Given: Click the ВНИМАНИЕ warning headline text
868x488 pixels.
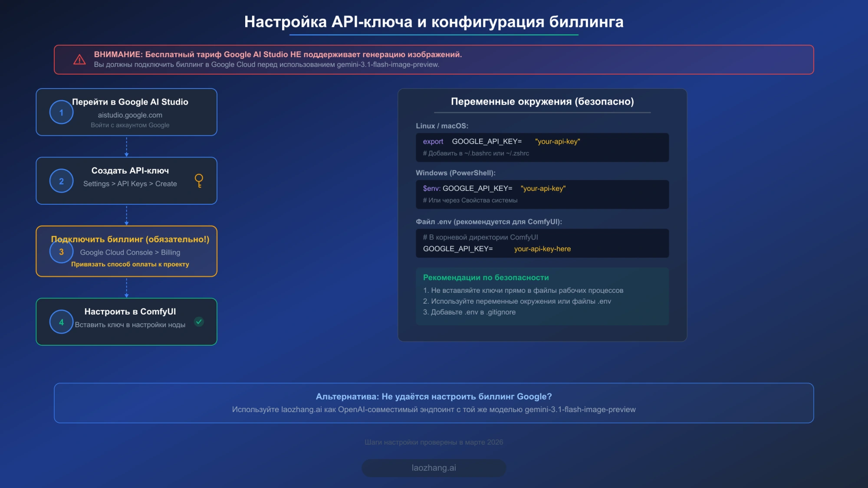Looking at the screenshot, I should point(278,54).
